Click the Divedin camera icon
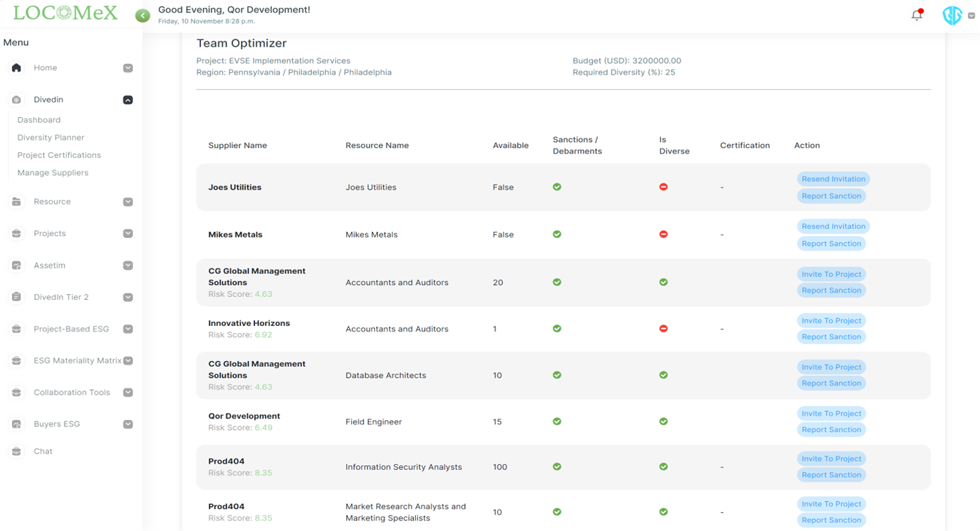Viewport: 980px width, 531px height. (15, 99)
